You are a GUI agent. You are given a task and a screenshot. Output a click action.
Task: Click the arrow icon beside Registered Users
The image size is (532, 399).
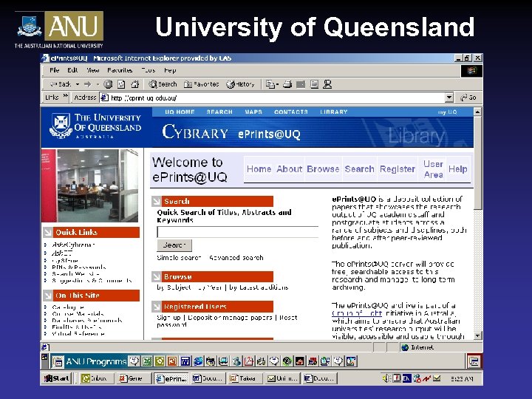pos(157,307)
